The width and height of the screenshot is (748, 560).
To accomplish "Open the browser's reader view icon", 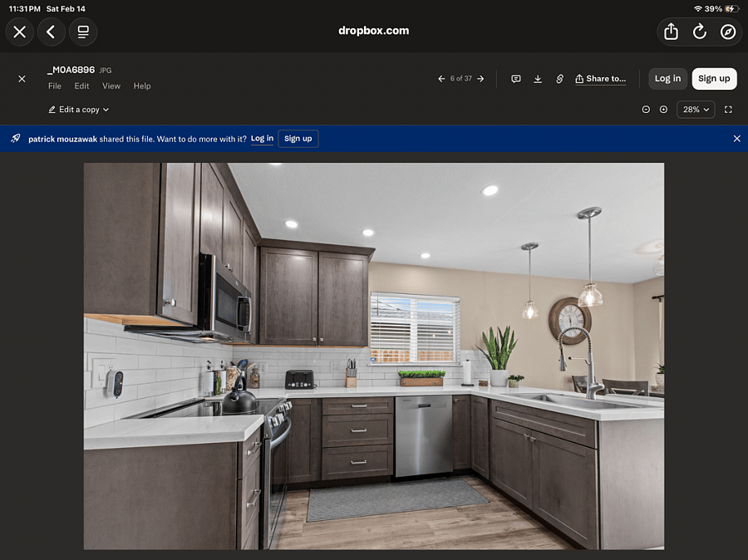I will tap(83, 32).
